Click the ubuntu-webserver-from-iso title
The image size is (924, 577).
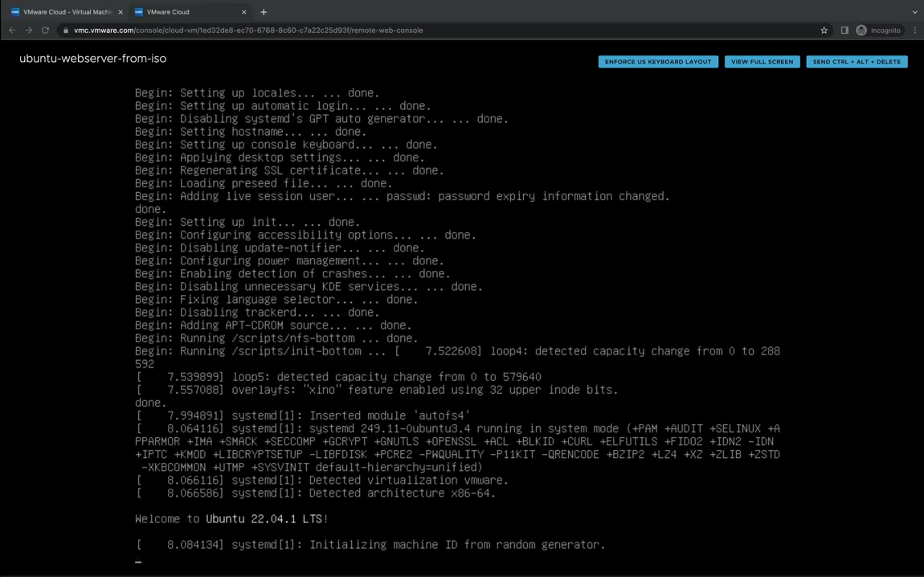click(x=93, y=59)
